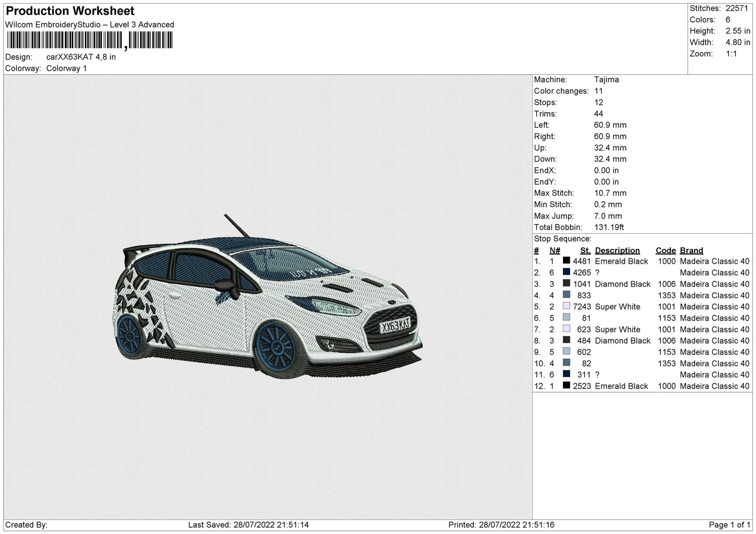Click the Colors value '6'
This screenshot has height=534, width=756.
pyautogui.click(x=728, y=20)
